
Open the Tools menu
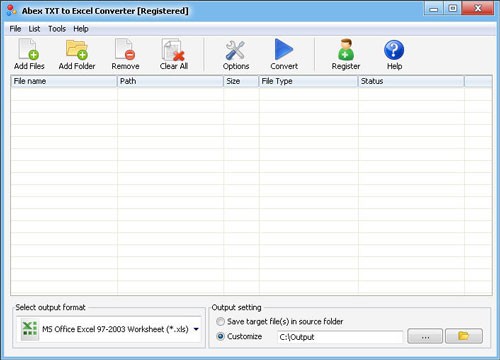click(57, 29)
